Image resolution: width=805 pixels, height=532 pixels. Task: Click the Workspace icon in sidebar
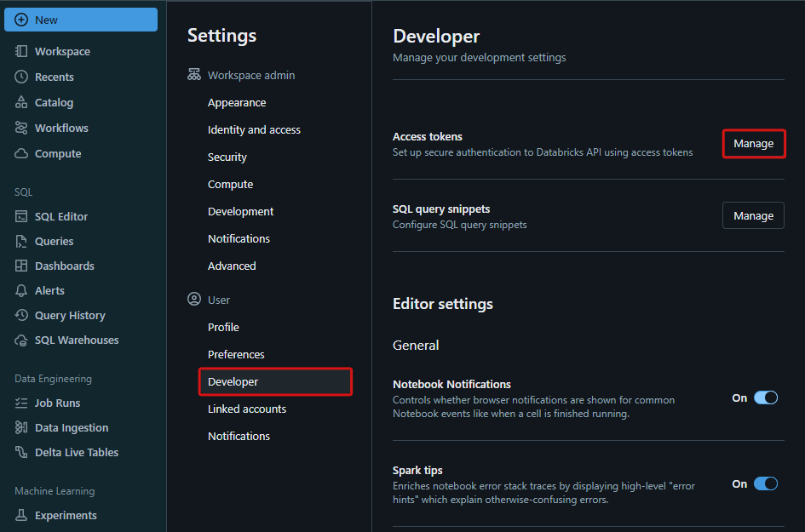[x=21, y=51]
